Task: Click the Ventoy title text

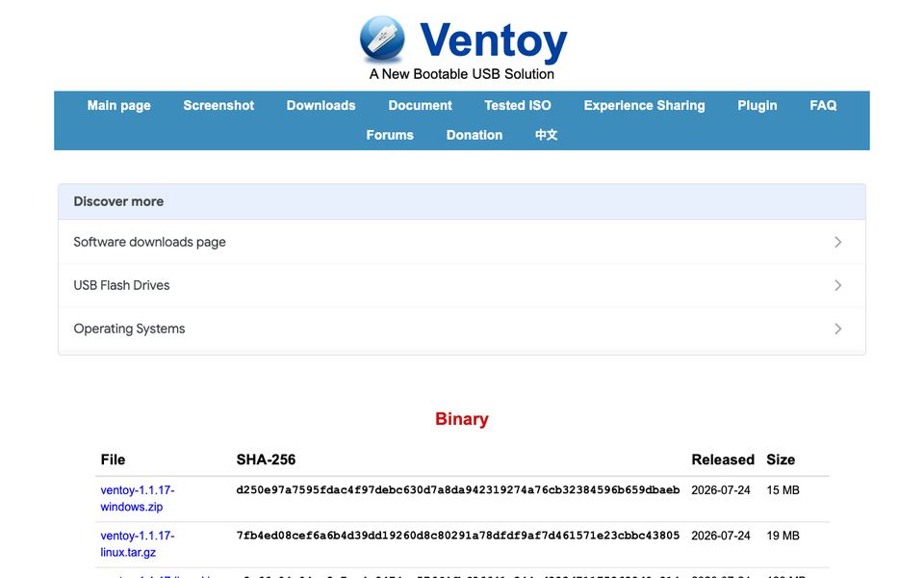Action: 493,40
